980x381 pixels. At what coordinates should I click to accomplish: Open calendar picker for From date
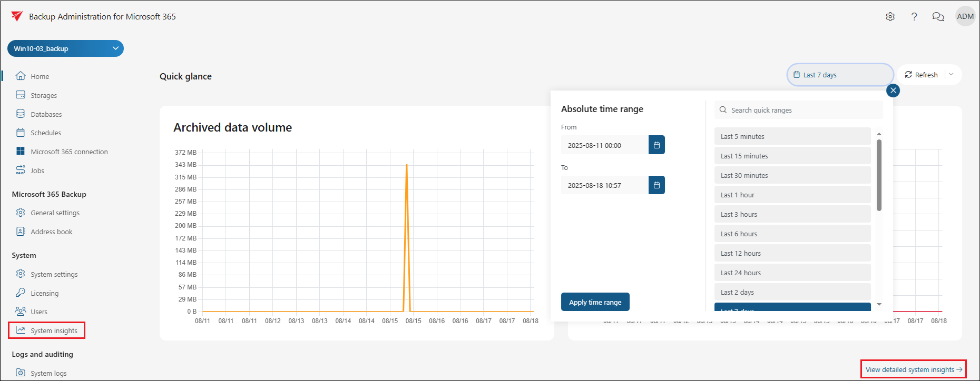coord(656,145)
